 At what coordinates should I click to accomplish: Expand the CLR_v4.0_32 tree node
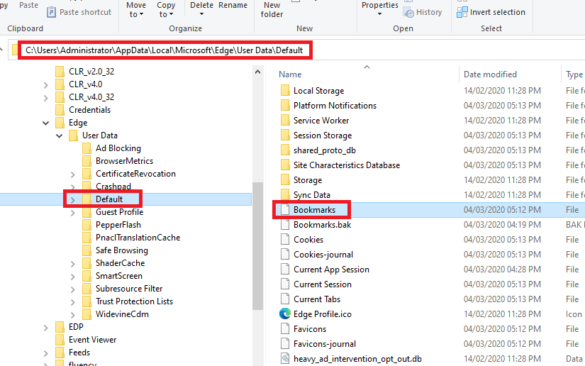pyautogui.click(x=46, y=98)
